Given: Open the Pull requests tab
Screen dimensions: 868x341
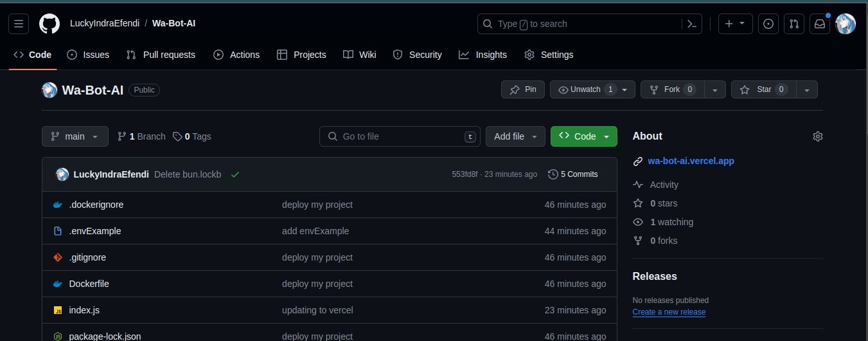Looking at the screenshot, I should click(161, 55).
